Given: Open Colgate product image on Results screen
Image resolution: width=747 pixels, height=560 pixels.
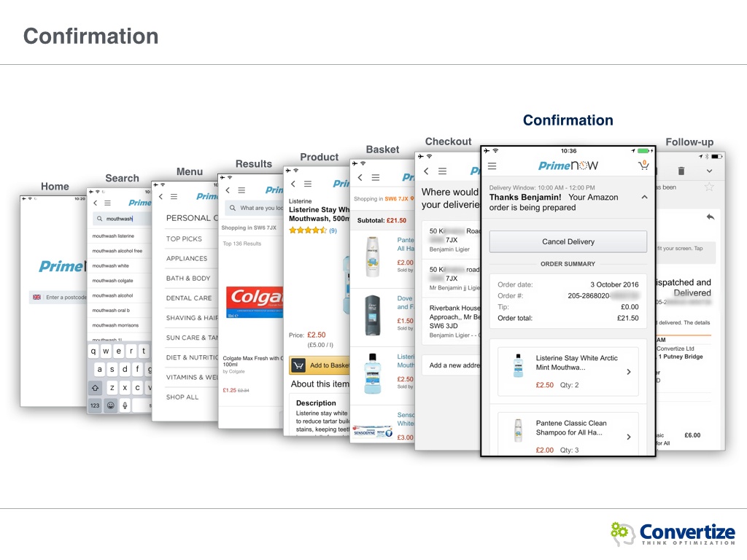Looking at the screenshot, I should [255, 302].
